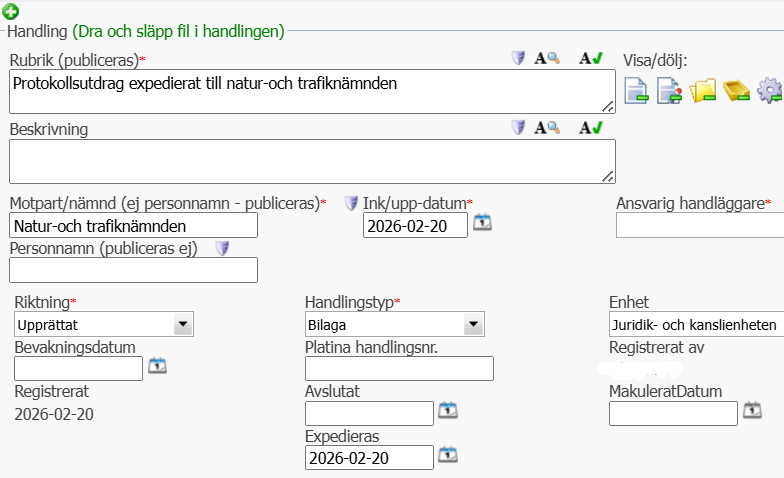Open calendar picker for Bevakningsdatum

157,366
